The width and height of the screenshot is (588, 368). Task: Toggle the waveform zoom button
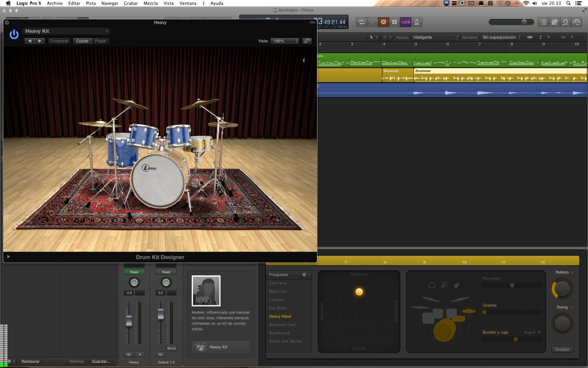[x=529, y=37]
